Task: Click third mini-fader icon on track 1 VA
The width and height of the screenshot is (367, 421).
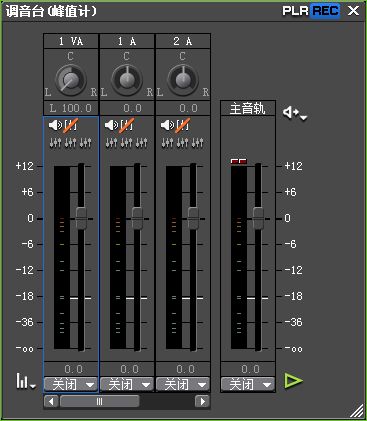Action: [86, 143]
